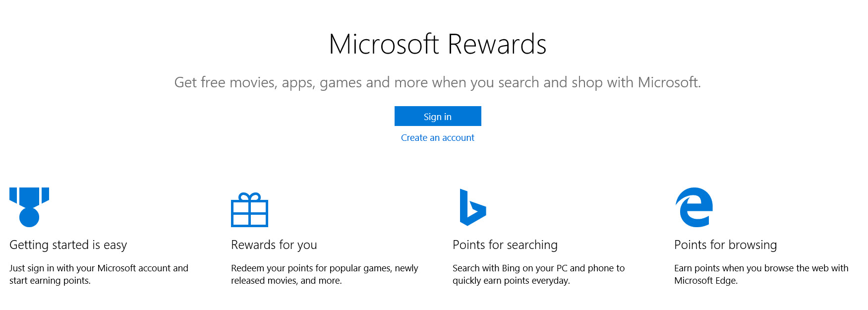
Task: Open the Create an account link
Action: click(438, 138)
